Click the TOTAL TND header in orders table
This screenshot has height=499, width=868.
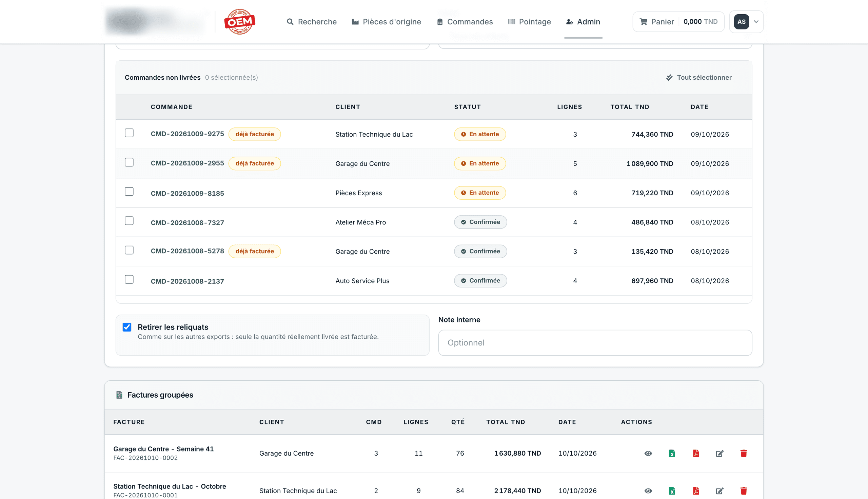pyautogui.click(x=630, y=107)
